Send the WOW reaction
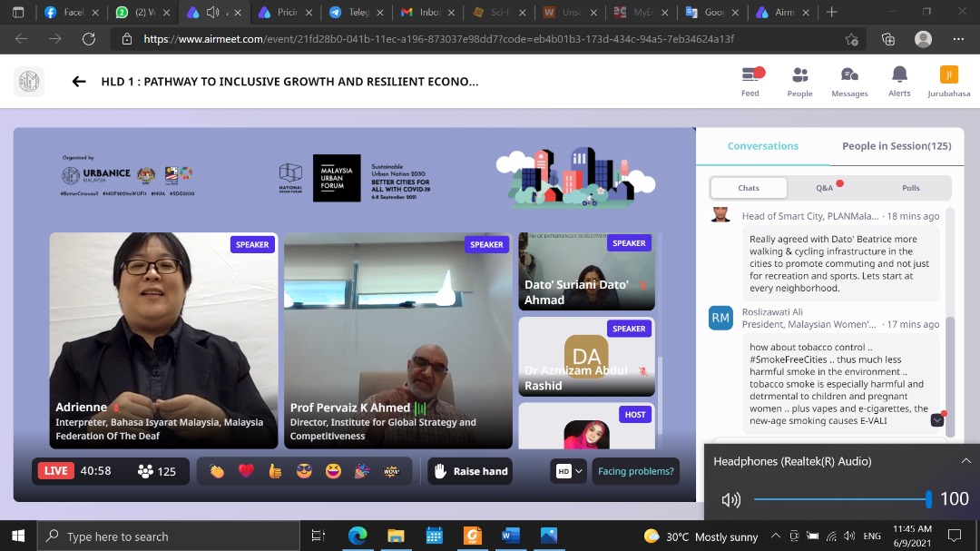 [x=391, y=471]
